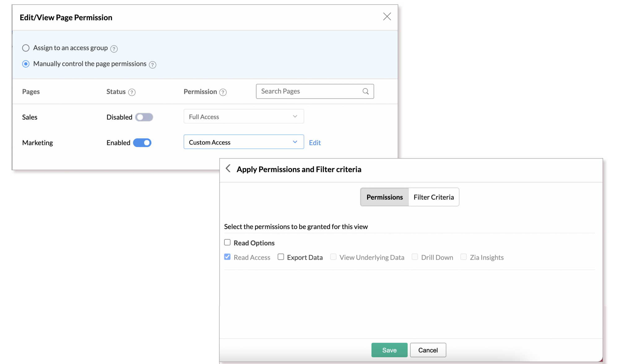Close the Edit/View Page Permission dialog
619x364 pixels.
(x=387, y=17)
